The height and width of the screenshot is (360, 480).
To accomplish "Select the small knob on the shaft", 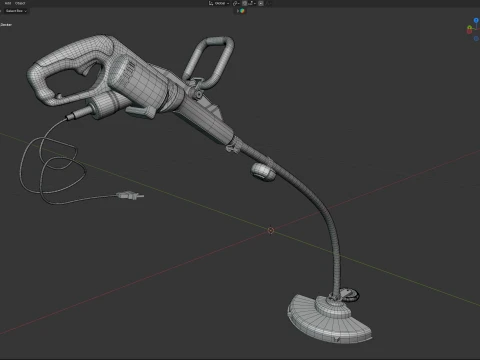I will 263,172.
